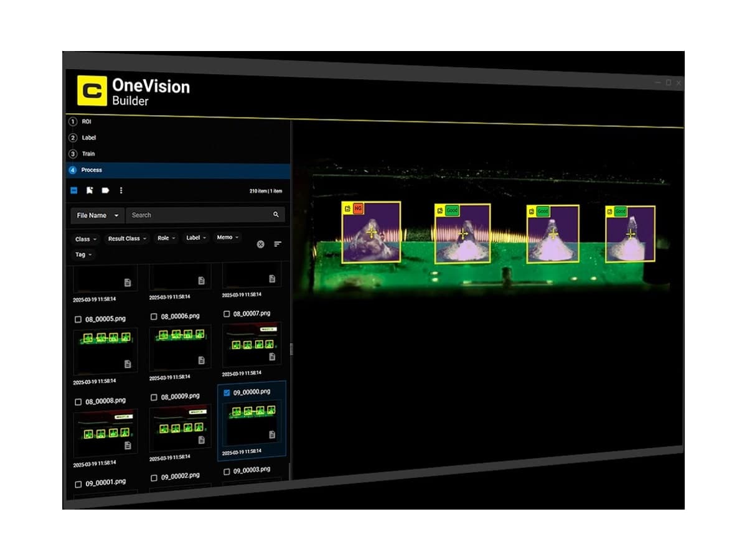The width and height of the screenshot is (747, 560).
Task: Click the document icon on 09_00000.png thumbnail
Action: 272,434
